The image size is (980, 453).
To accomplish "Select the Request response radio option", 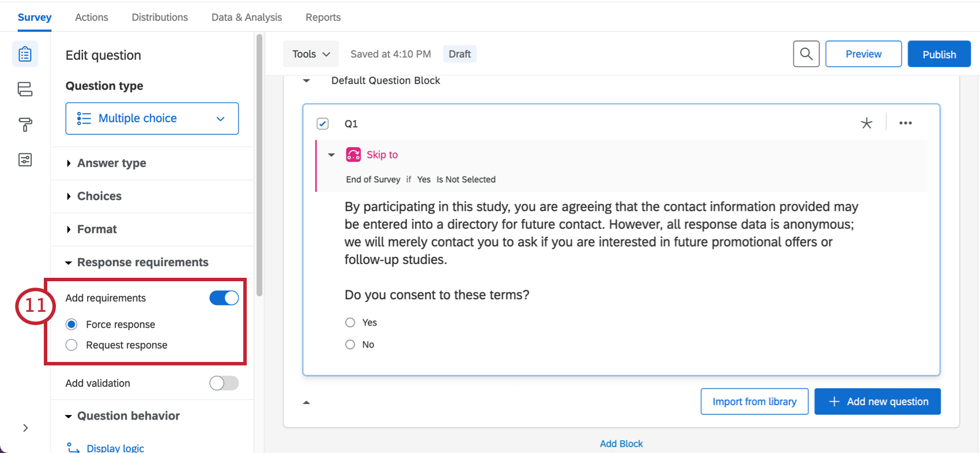I will click(x=71, y=345).
